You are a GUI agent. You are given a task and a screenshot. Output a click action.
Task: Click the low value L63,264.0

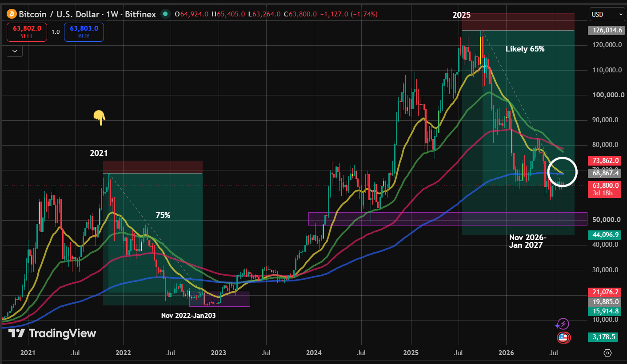pyautogui.click(x=264, y=14)
